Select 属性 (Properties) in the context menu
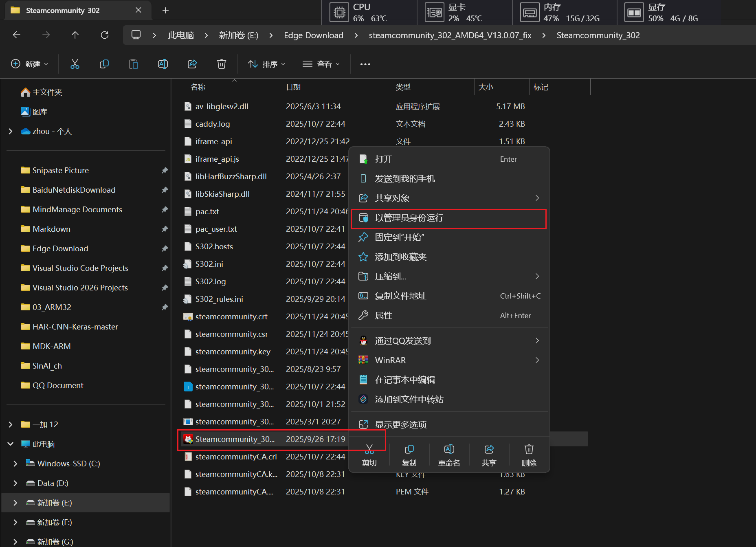756x547 pixels. click(x=449, y=315)
